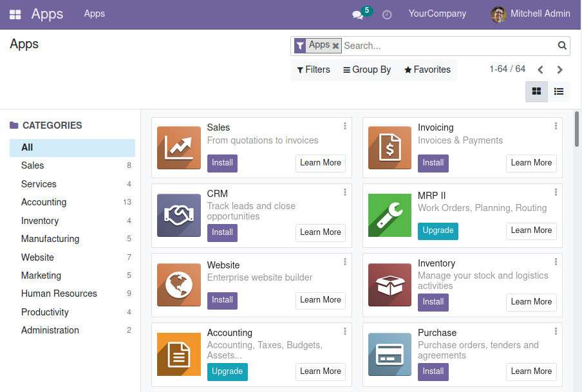582x392 pixels.
Task: Open the Filters dropdown
Action: click(x=313, y=70)
